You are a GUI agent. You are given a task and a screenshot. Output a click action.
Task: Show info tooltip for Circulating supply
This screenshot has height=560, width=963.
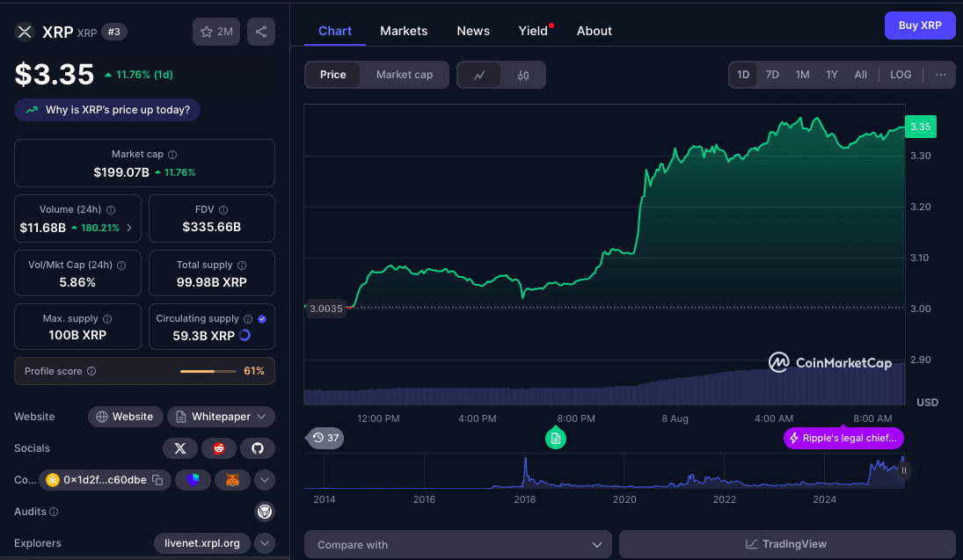tap(248, 319)
